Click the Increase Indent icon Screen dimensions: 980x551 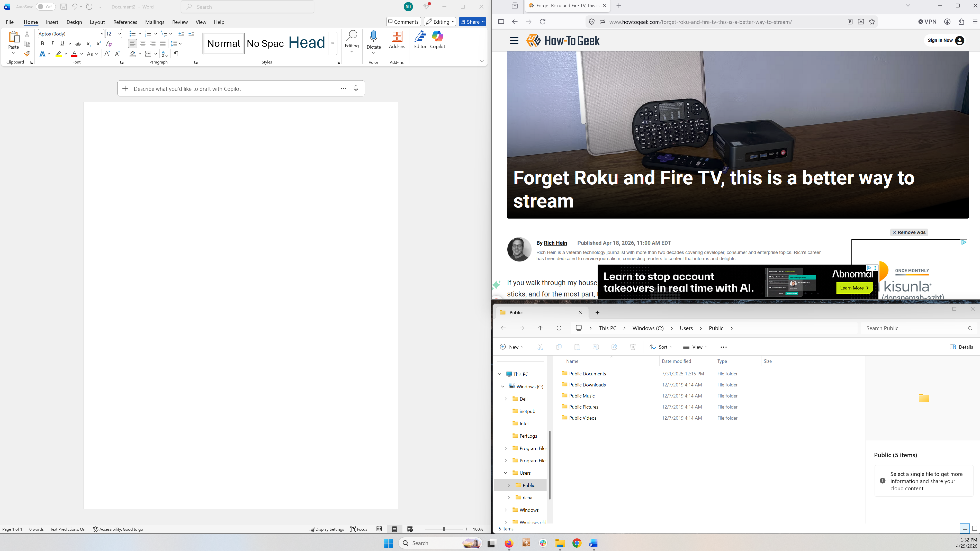191,34
